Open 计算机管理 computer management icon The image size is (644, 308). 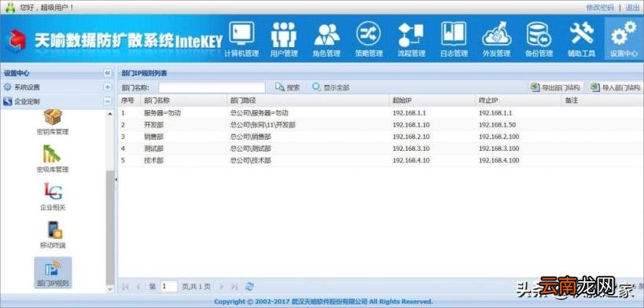point(241,39)
